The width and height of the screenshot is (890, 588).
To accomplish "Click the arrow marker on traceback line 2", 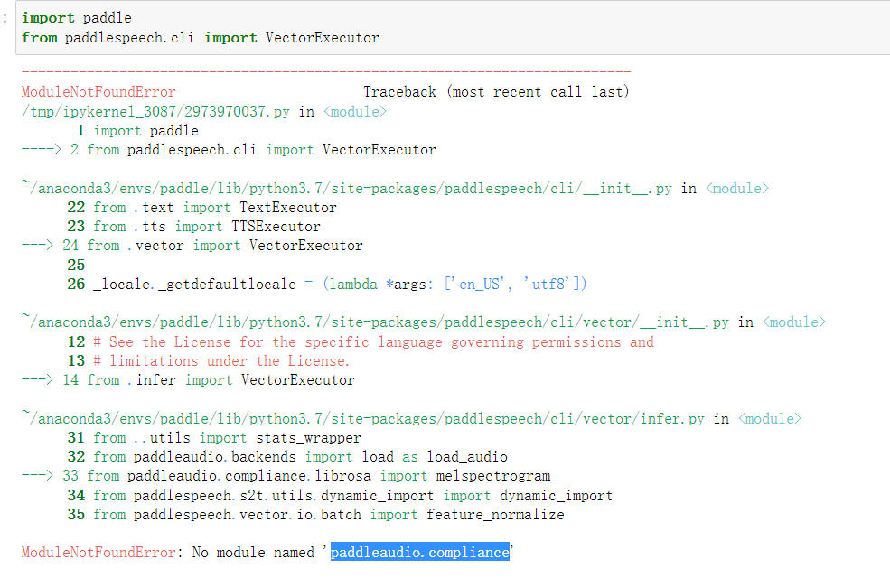I will tap(42, 149).
